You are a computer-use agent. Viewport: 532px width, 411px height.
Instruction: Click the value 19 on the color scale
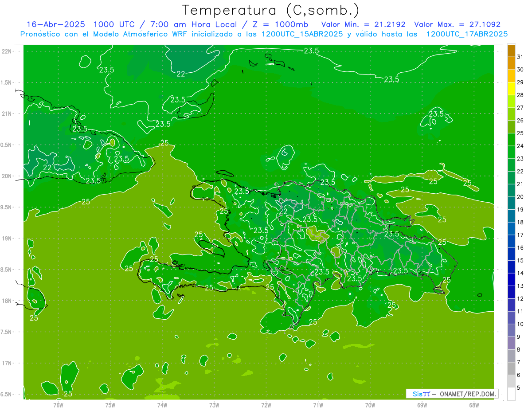pyautogui.click(x=520, y=209)
